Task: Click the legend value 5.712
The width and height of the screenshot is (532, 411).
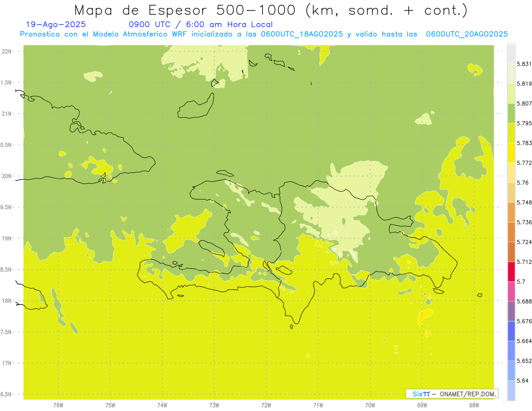Action: tap(524, 262)
